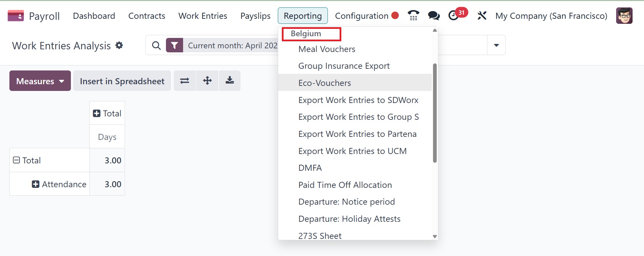Click the Work Entries Analysis gear icon

[119, 45]
